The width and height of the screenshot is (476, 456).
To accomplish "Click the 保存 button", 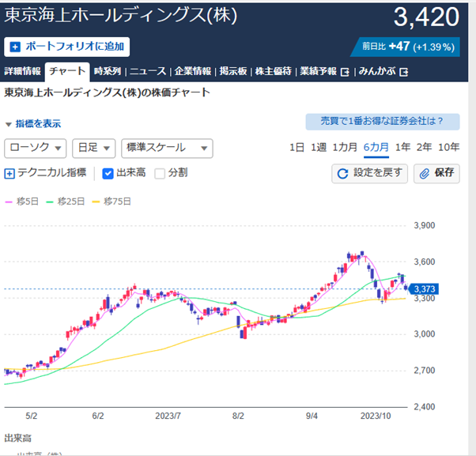I will pos(436,174).
